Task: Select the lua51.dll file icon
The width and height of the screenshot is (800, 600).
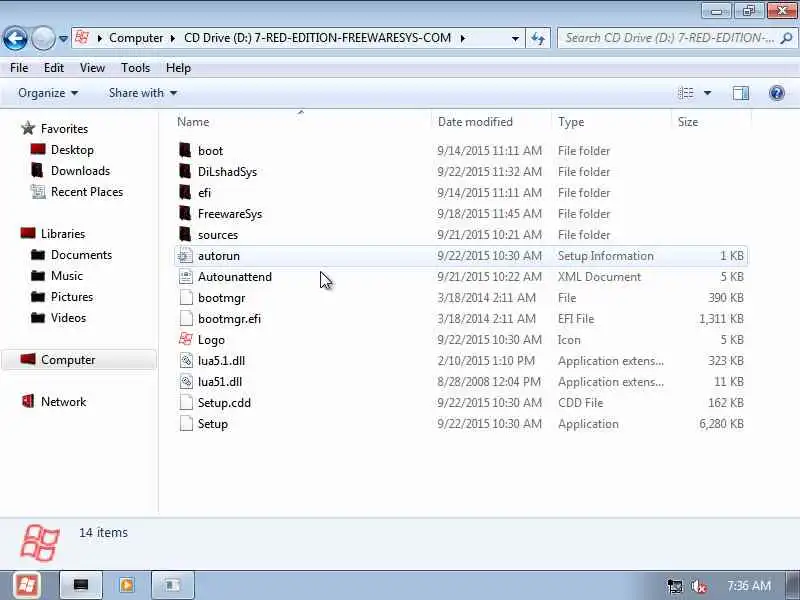Action: coord(186,382)
